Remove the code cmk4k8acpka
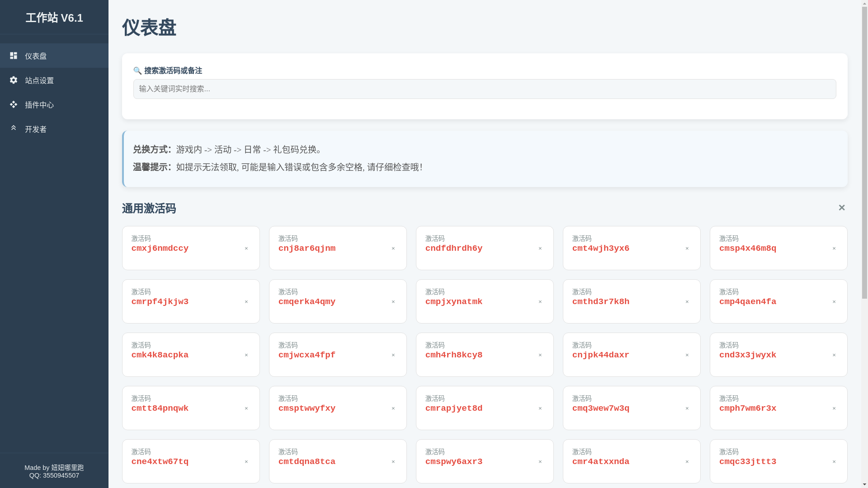The image size is (868, 488). [246, 355]
